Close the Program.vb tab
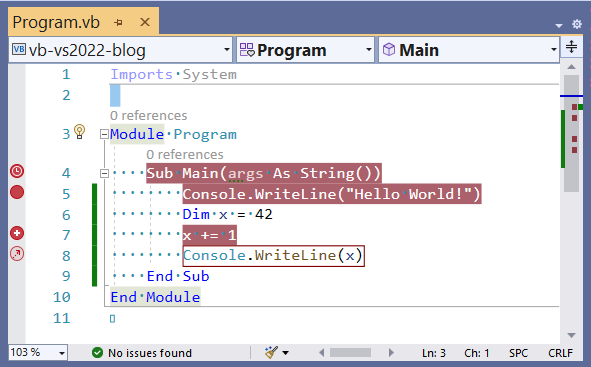This screenshot has height=367, width=591. tap(145, 22)
